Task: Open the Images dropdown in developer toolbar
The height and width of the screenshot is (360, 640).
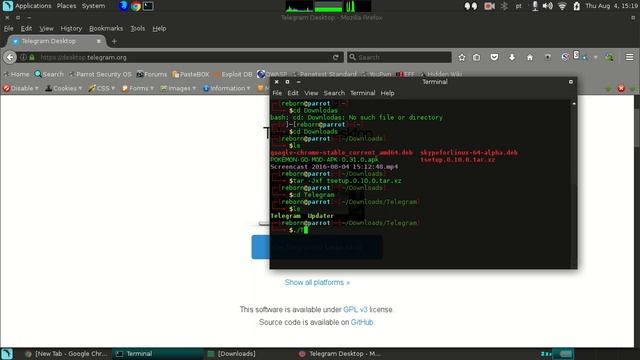Action: pyautogui.click(x=178, y=88)
